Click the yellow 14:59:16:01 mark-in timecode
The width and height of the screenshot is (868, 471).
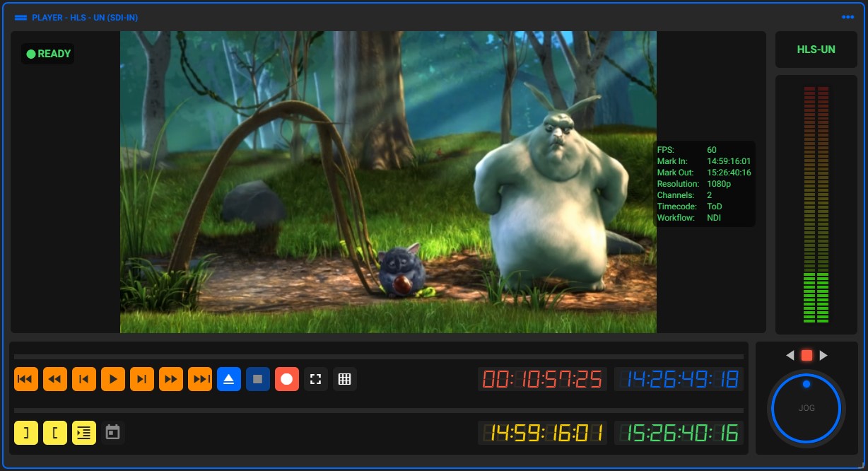point(542,433)
